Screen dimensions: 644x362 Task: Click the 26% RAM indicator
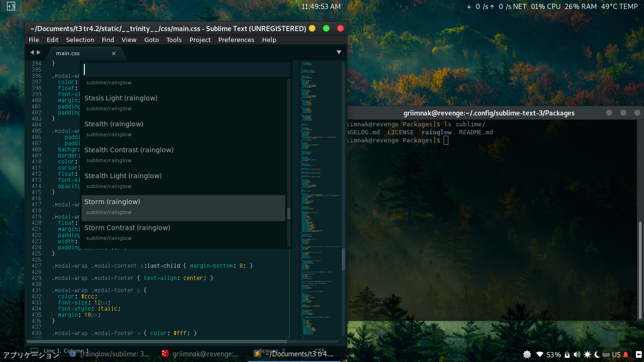click(x=581, y=6)
